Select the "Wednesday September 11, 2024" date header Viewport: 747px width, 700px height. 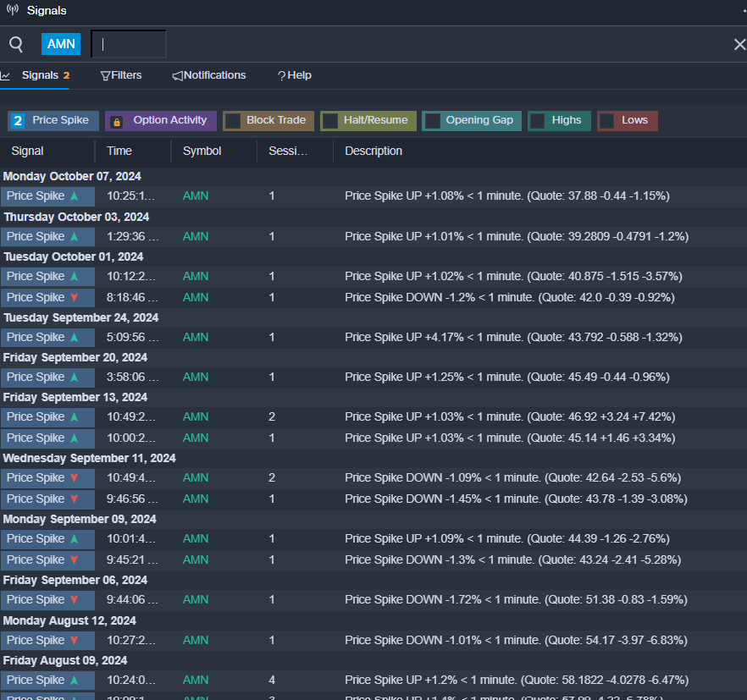point(90,459)
